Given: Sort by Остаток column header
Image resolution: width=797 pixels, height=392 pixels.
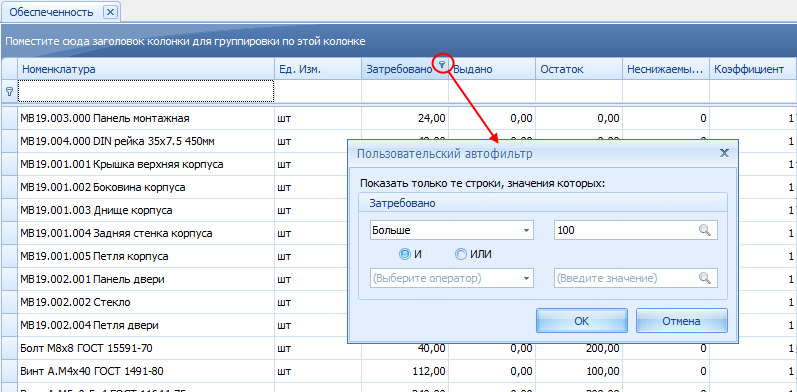Looking at the screenshot, I should click(579, 69).
